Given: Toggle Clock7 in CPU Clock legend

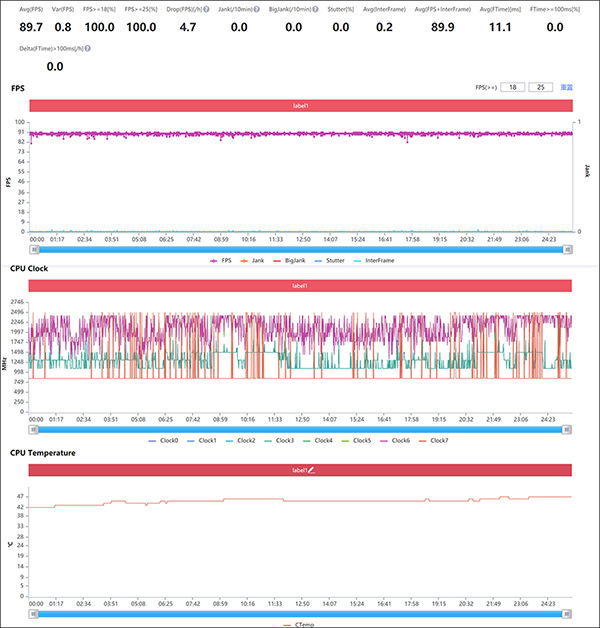Looking at the screenshot, I should pyautogui.click(x=437, y=440).
